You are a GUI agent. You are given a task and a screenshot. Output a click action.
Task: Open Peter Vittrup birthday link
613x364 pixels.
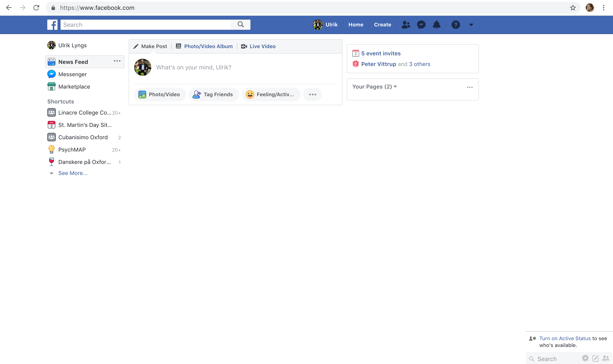[379, 64]
